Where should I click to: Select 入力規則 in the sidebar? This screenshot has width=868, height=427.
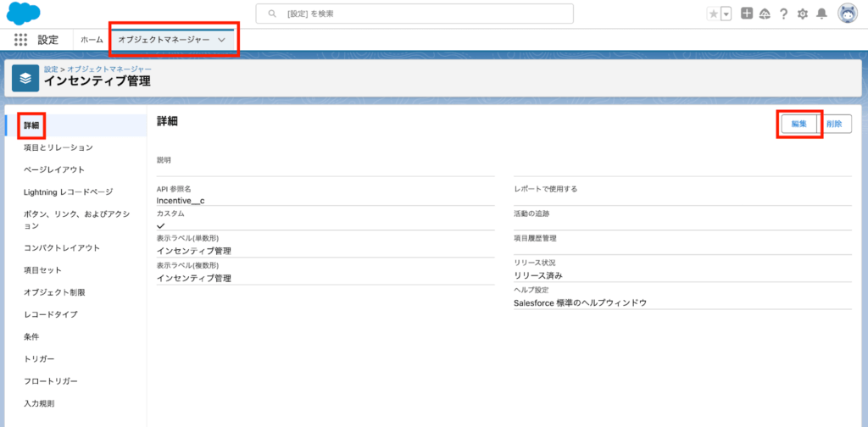point(40,403)
